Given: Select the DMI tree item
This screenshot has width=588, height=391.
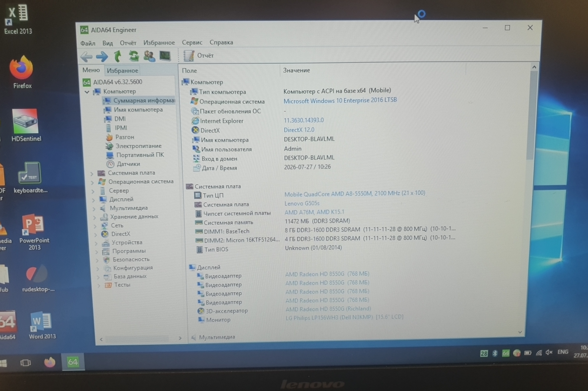Looking at the screenshot, I should click(x=115, y=119).
